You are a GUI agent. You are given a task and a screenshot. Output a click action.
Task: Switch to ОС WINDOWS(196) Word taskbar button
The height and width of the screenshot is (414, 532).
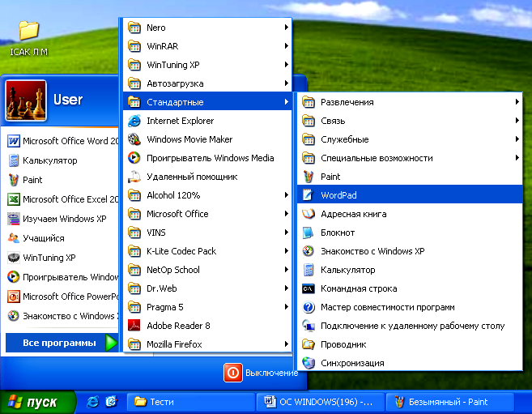click(x=321, y=402)
